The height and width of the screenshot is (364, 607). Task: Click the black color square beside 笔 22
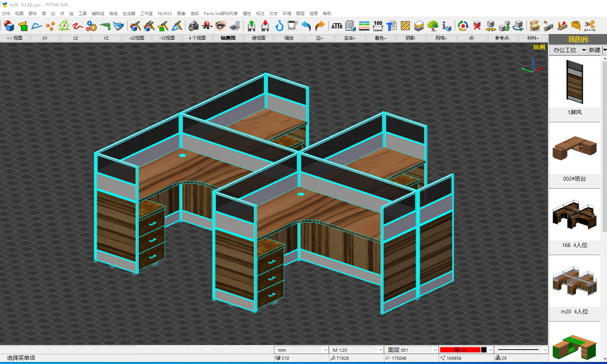(x=484, y=350)
